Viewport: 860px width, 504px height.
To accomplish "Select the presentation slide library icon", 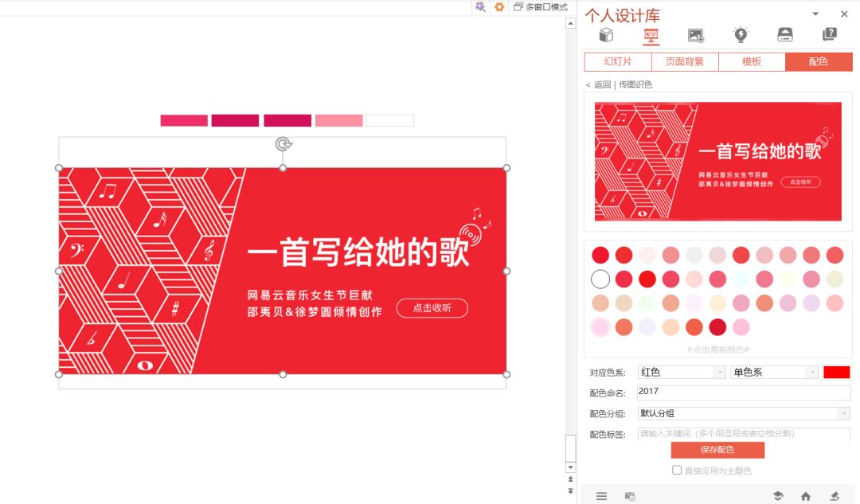I will coord(651,36).
